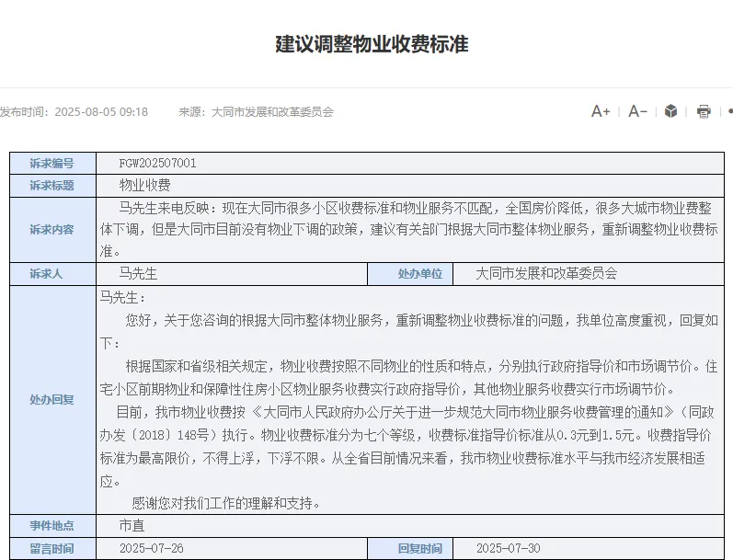Click the 留言时间 header cell
733x560 pixels.
[52, 549]
